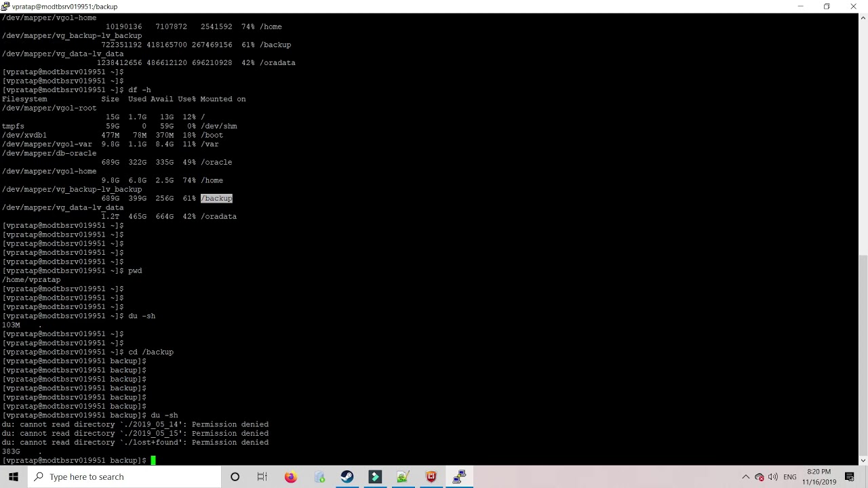The height and width of the screenshot is (488, 868).
Task: Open the red shield security app icon
Action: coord(431,476)
